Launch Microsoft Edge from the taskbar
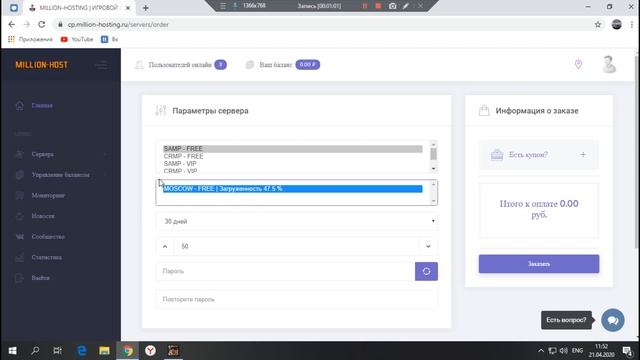The height and width of the screenshot is (360, 640). [x=82, y=351]
